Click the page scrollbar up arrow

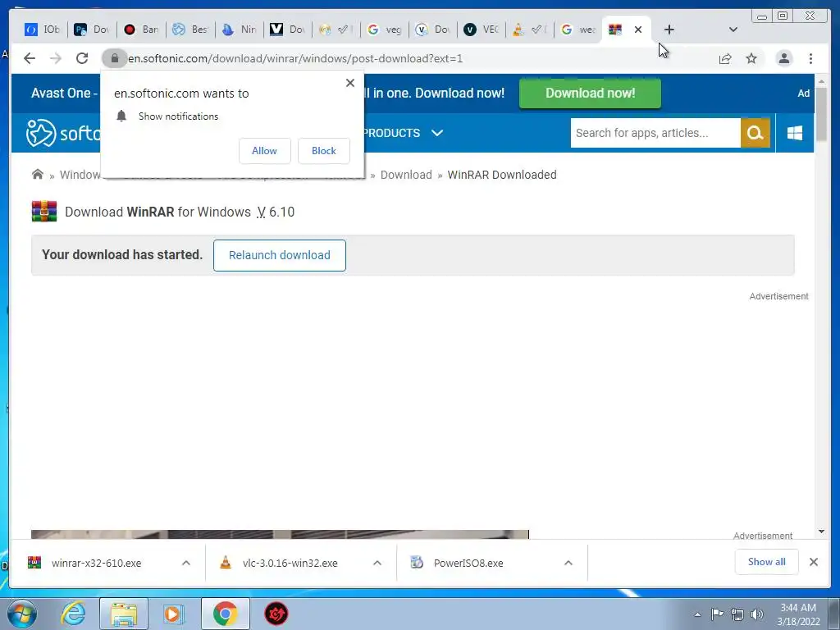tap(821, 81)
